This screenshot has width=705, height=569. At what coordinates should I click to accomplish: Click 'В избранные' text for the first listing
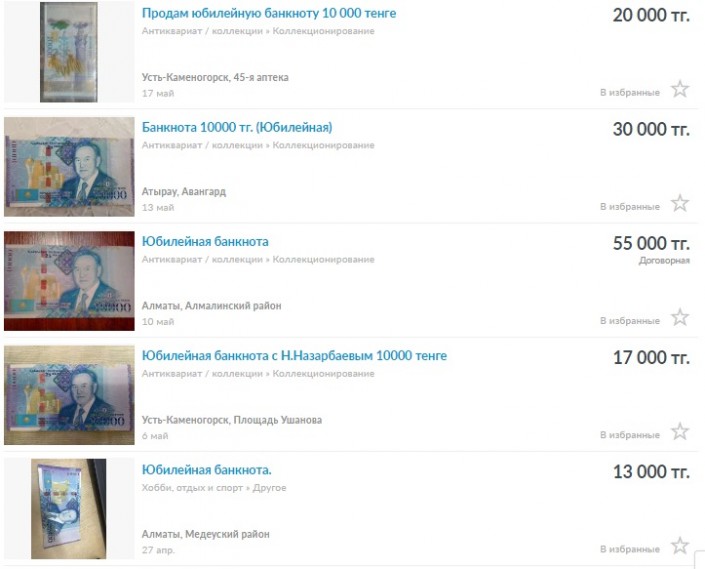coord(630,93)
